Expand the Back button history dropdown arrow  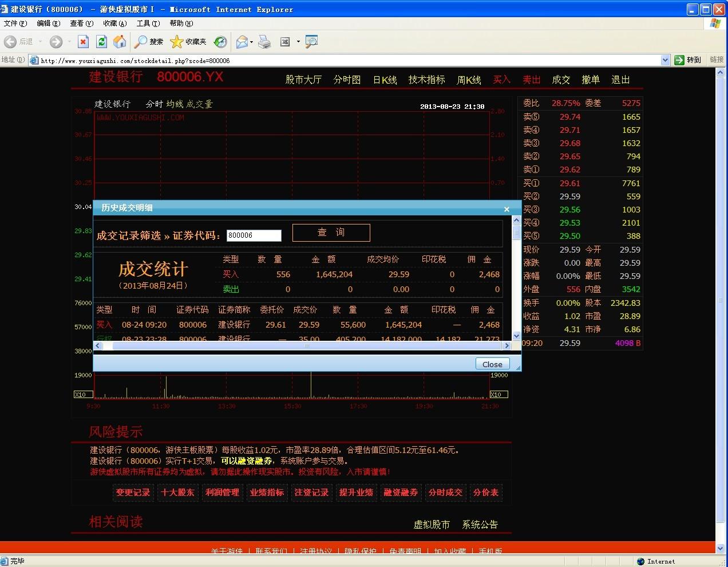[41, 42]
